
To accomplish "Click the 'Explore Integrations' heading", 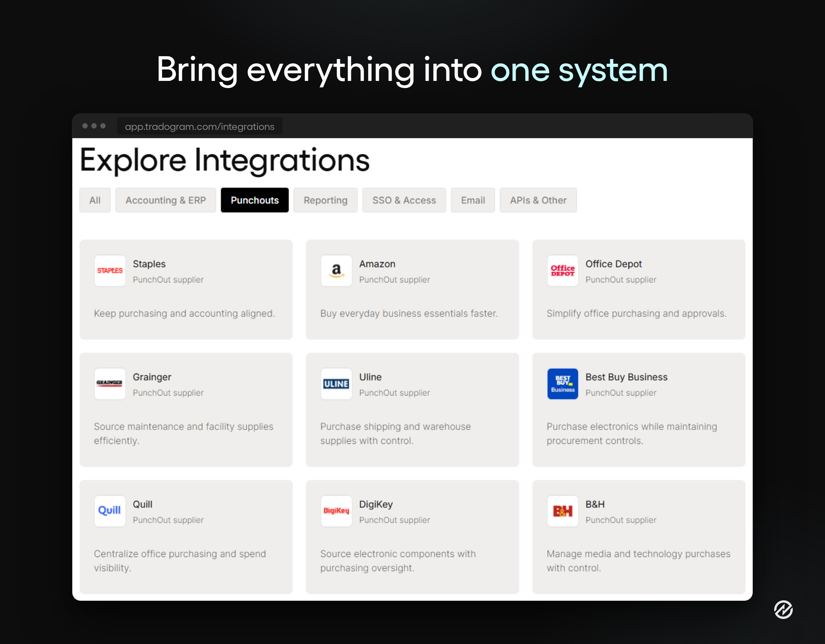I will (x=225, y=161).
